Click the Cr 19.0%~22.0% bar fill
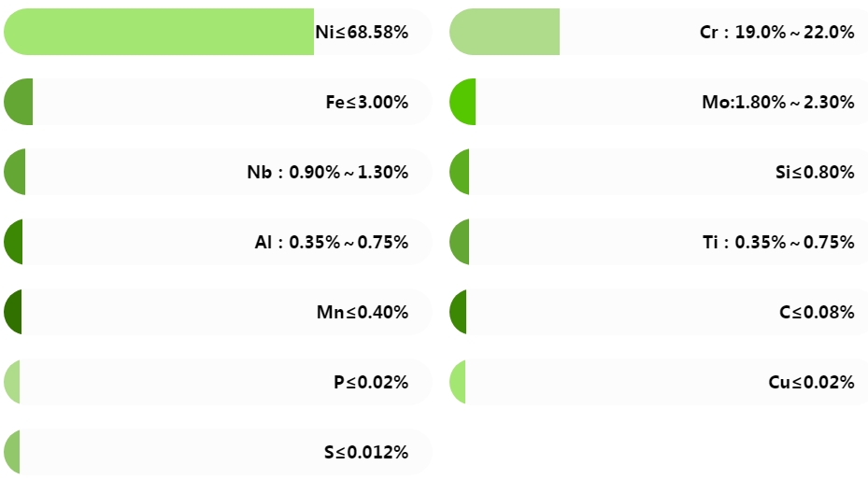The height and width of the screenshot is (479, 868). 505,32
